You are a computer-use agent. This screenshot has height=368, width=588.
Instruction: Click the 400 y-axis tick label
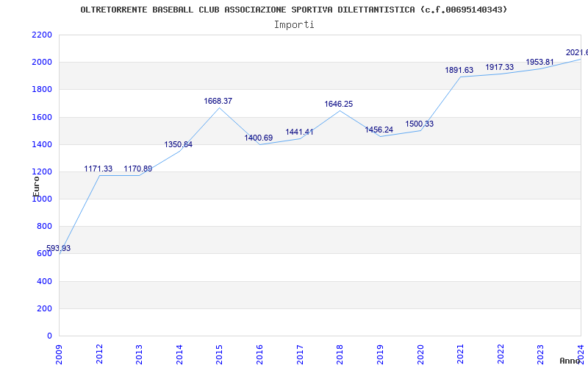tap(45, 281)
